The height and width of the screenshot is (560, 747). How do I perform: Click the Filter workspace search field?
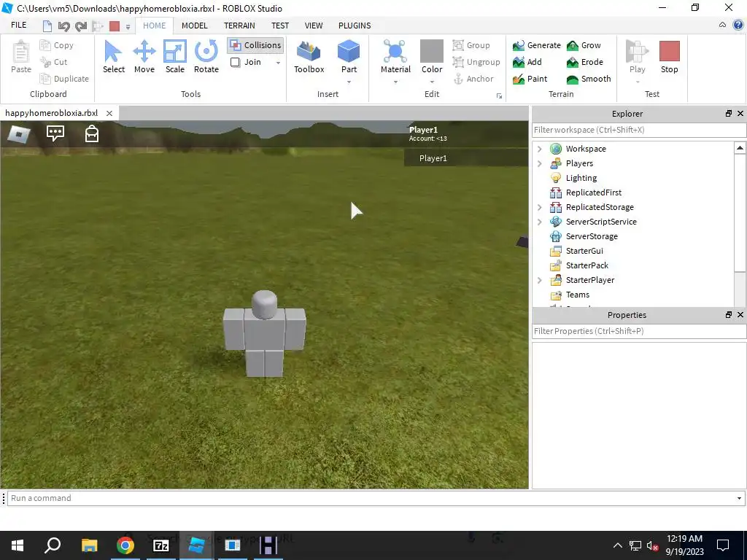(x=638, y=130)
